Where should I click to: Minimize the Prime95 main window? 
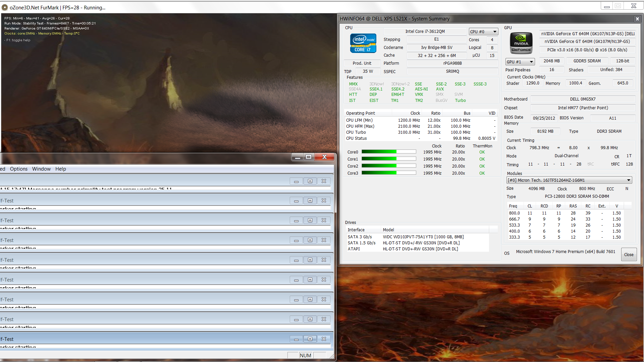click(x=298, y=157)
